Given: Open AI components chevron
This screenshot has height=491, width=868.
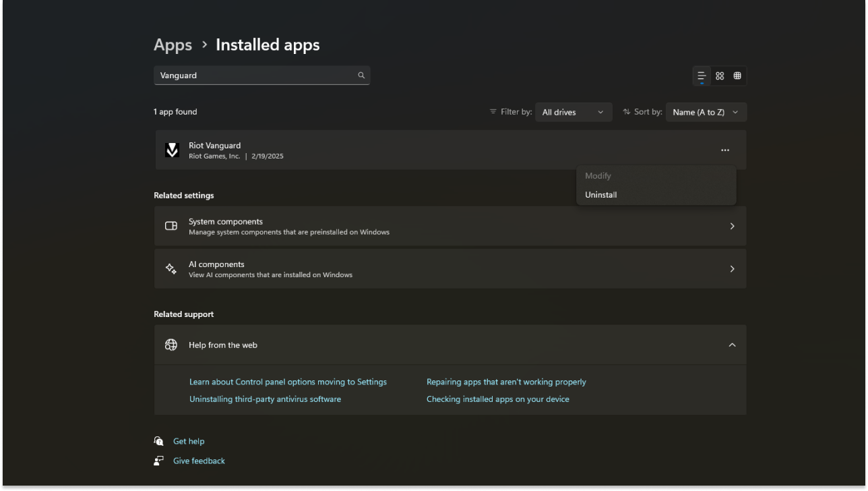Looking at the screenshot, I should [x=733, y=268].
